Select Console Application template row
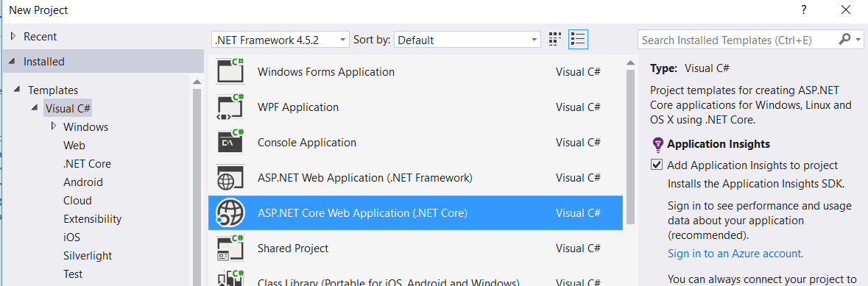Image resolution: width=868 pixels, height=286 pixels. [415, 142]
